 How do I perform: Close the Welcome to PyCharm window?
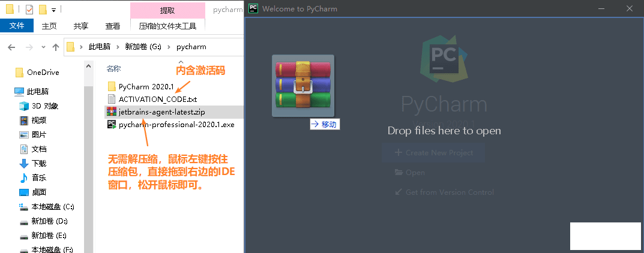(x=630, y=8)
